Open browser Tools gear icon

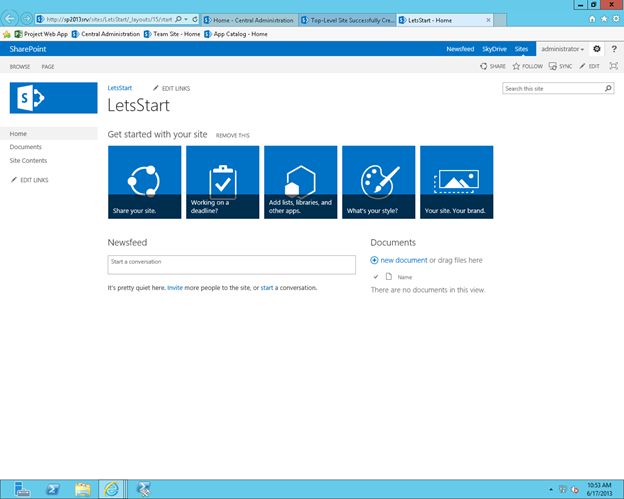(616, 19)
